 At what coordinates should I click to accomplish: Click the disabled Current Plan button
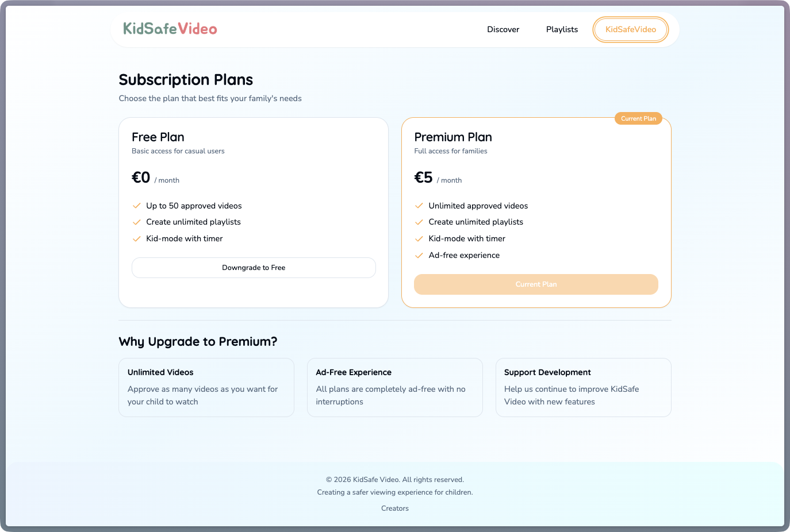point(536,284)
